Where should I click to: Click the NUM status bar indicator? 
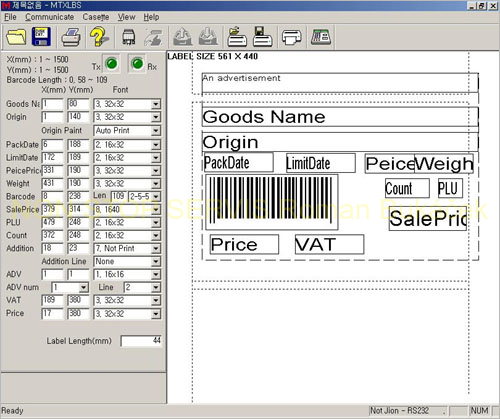pyautogui.click(x=479, y=411)
